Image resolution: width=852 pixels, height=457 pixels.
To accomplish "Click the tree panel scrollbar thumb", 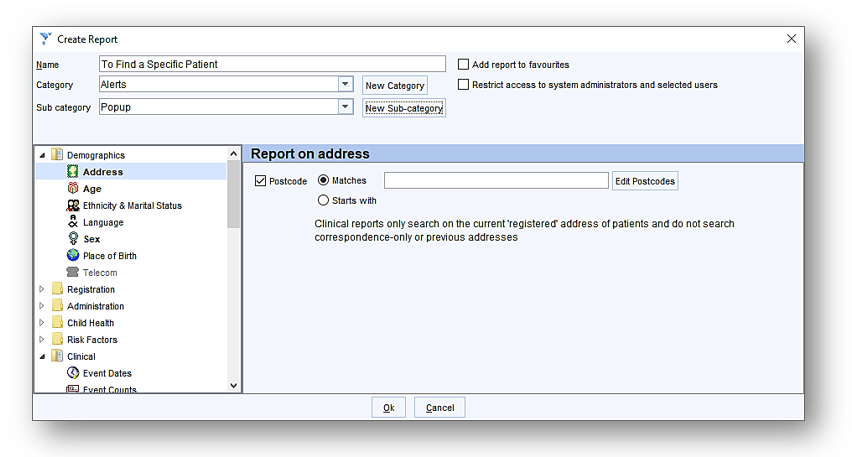I will 234,194.
